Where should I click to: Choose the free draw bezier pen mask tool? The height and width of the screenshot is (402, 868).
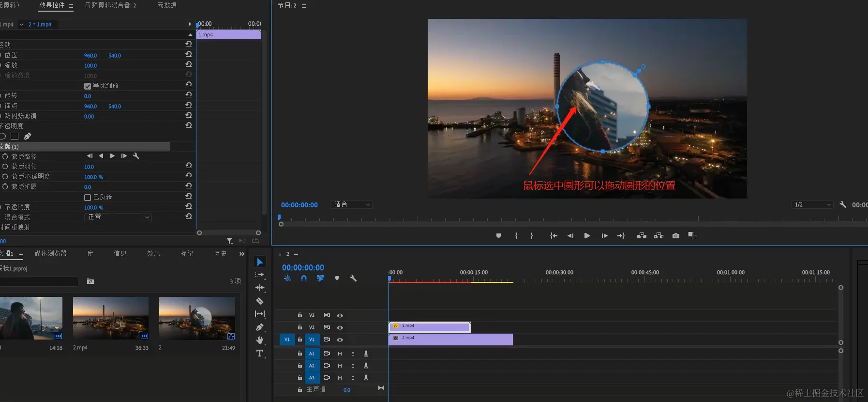pos(28,137)
